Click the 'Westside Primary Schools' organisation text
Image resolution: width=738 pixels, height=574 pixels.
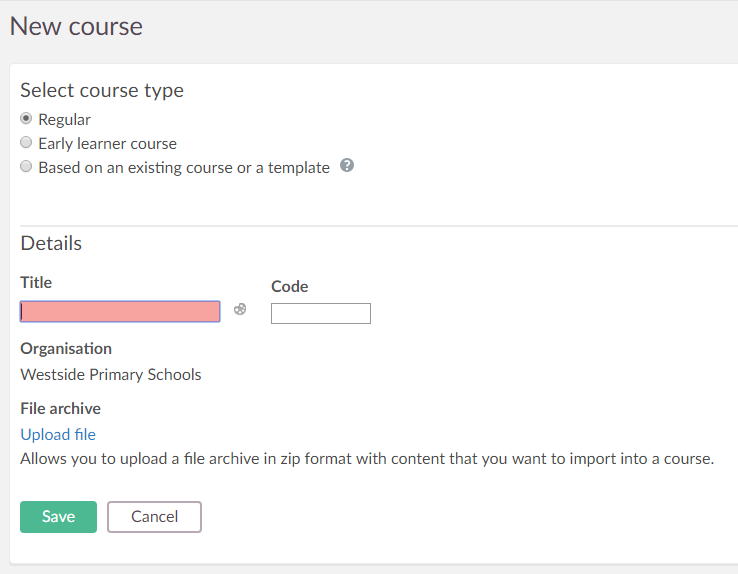(x=111, y=375)
